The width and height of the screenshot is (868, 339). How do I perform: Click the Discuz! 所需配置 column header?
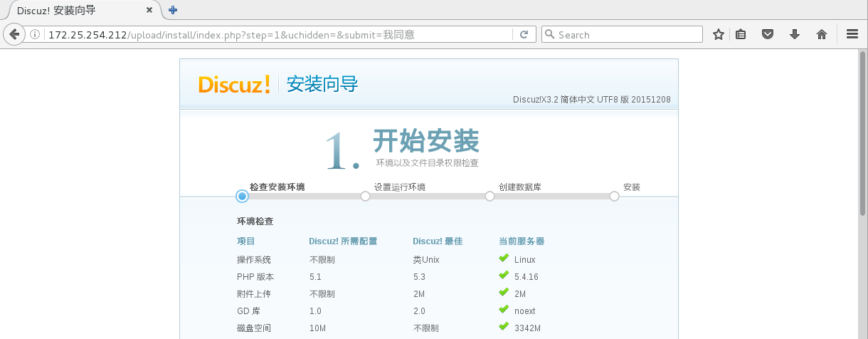[x=343, y=241]
